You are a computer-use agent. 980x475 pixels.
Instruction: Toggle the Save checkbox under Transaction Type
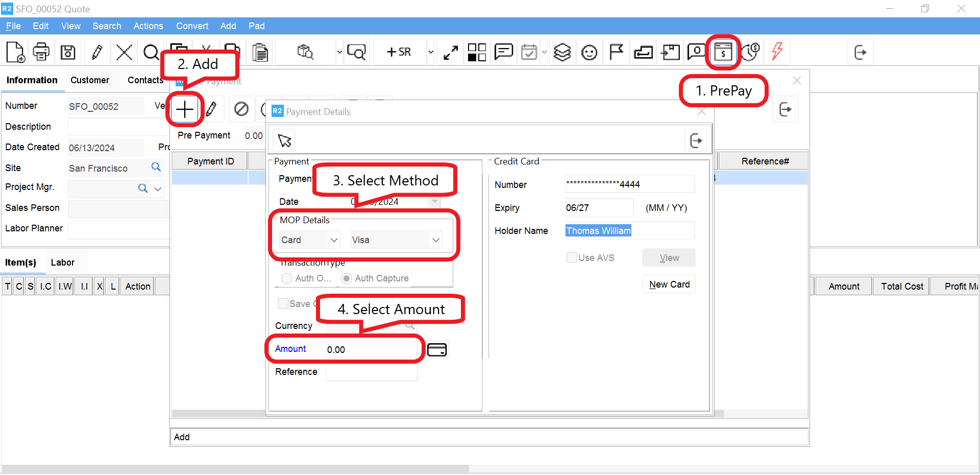283,303
